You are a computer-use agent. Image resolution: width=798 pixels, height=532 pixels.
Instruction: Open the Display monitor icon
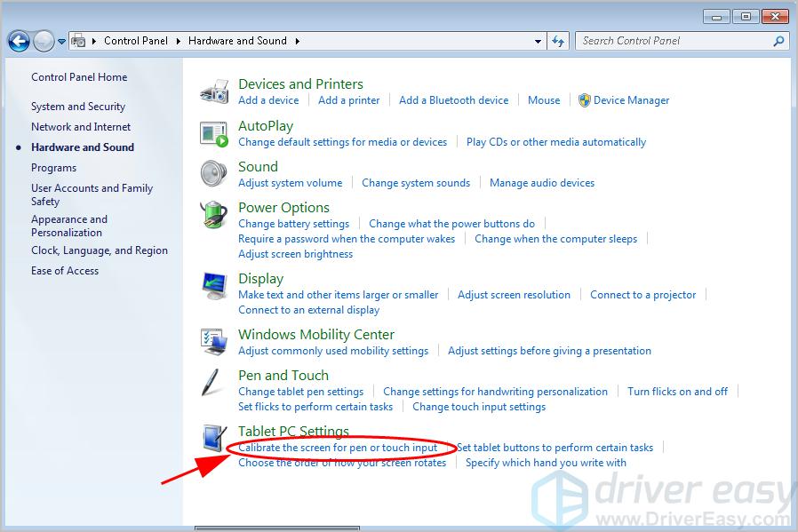(214, 286)
